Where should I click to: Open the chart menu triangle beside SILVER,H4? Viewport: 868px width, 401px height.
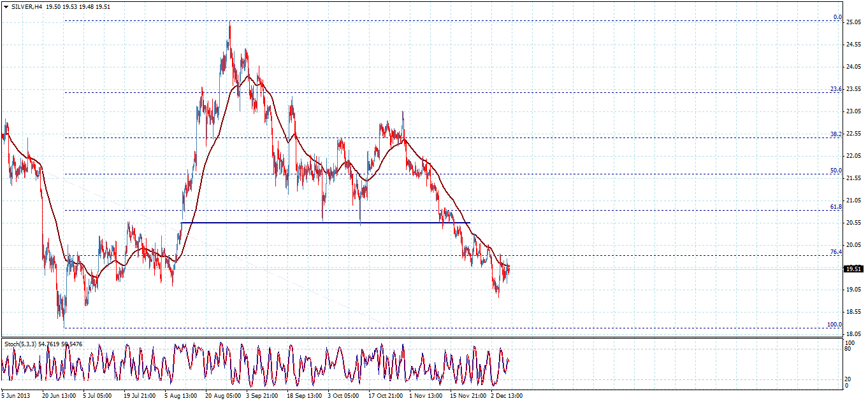pyautogui.click(x=5, y=6)
